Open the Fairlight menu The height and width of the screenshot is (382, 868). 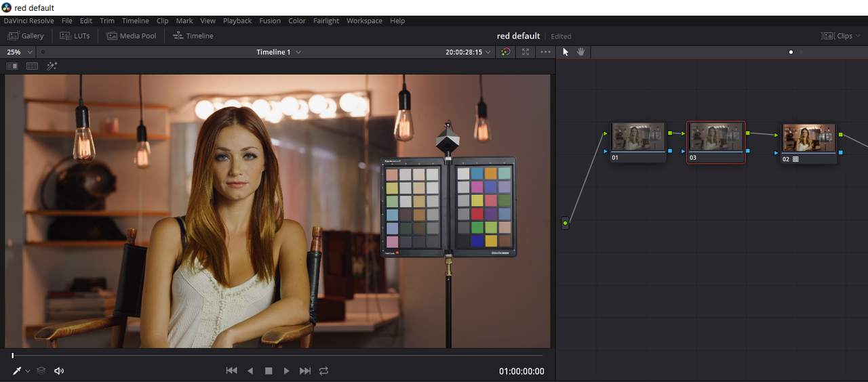click(326, 21)
